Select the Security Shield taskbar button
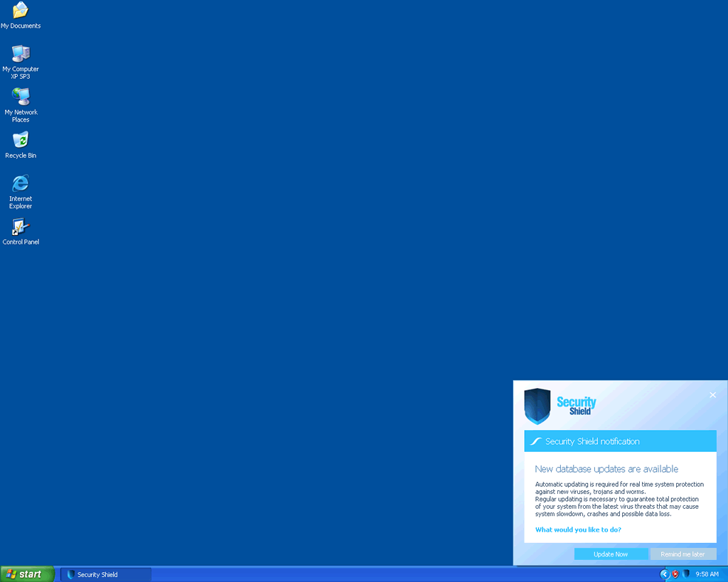This screenshot has height=582, width=728. [105, 574]
